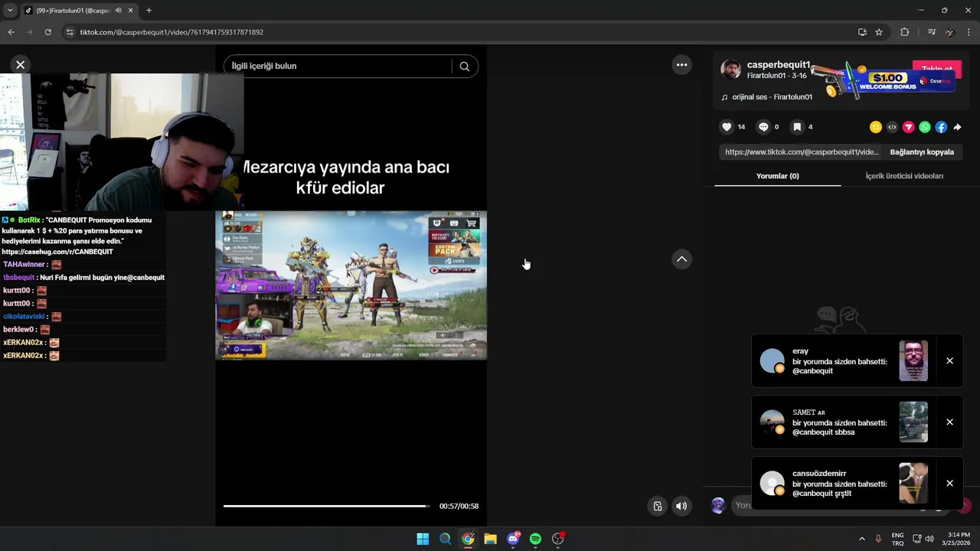Screen dimensions: 980x551
Task: Open Chrome profile avatar
Action: click(950, 32)
